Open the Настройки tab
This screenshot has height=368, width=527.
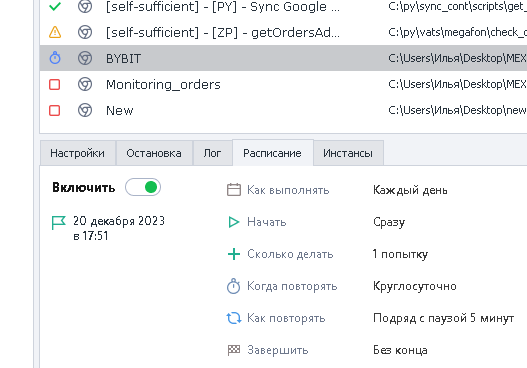(78, 153)
